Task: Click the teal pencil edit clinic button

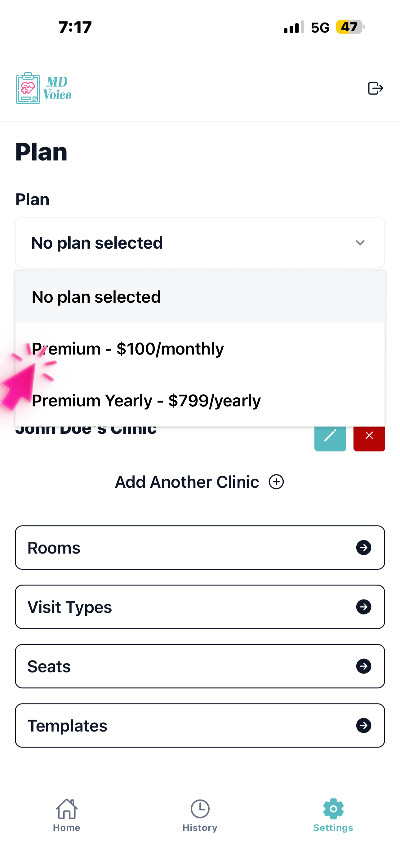Action: coord(330,437)
